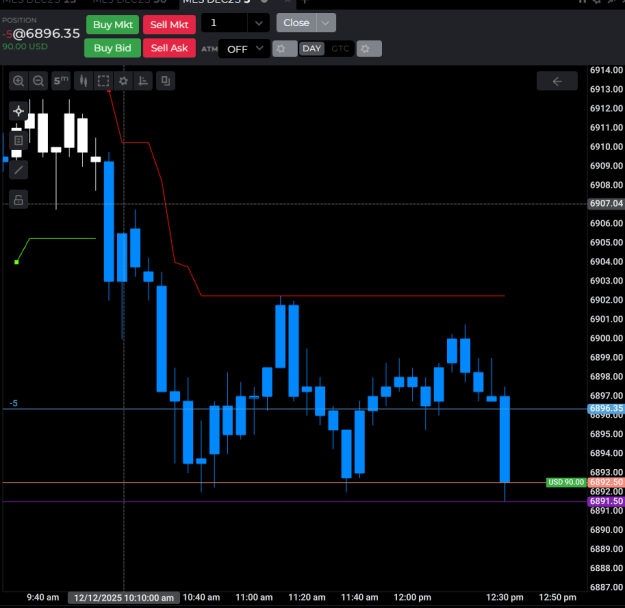Image resolution: width=625 pixels, height=608 pixels.
Task: Click the 6892.50 orange price tag
Action: 606,482
